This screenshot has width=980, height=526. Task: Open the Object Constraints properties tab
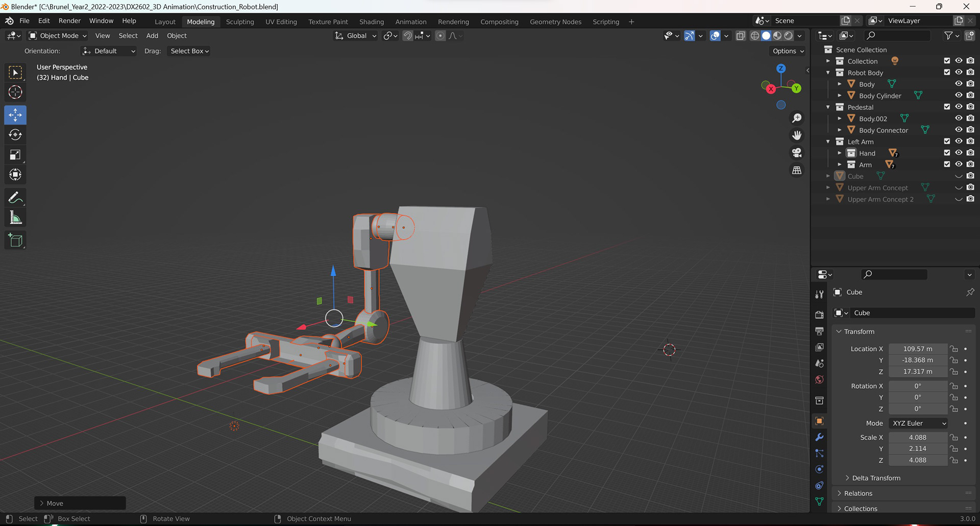[x=819, y=486]
